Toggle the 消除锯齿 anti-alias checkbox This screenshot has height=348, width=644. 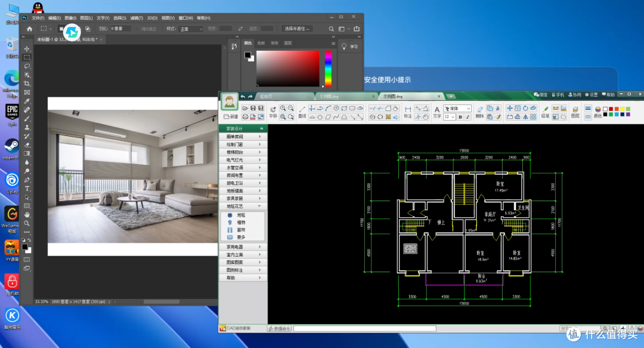pyautogui.click(x=137, y=29)
